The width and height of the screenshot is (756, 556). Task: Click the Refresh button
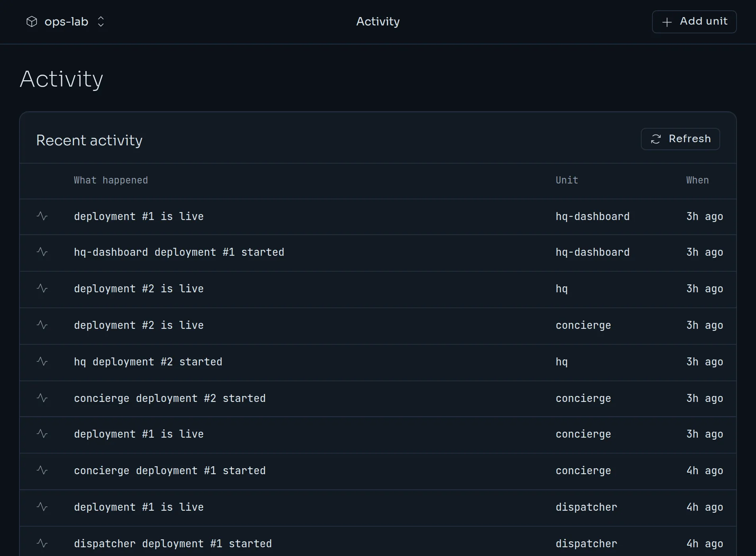pyautogui.click(x=680, y=139)
